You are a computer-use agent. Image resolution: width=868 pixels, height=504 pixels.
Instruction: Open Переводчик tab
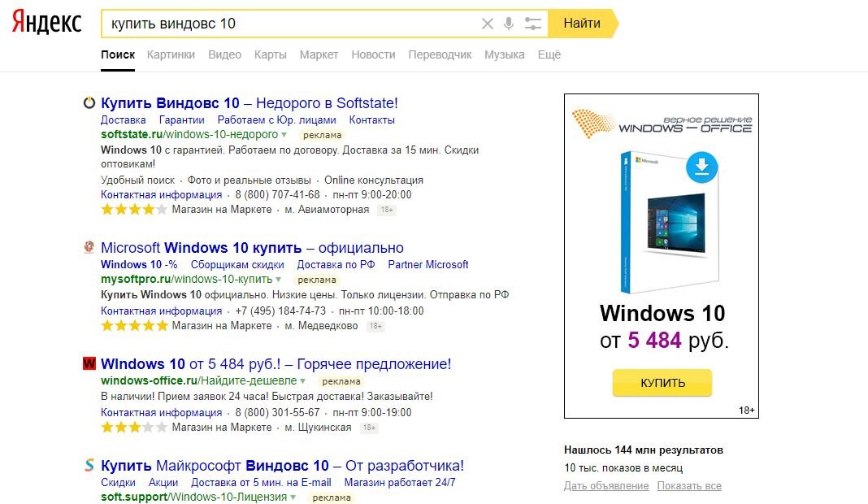tap(440, 54)
